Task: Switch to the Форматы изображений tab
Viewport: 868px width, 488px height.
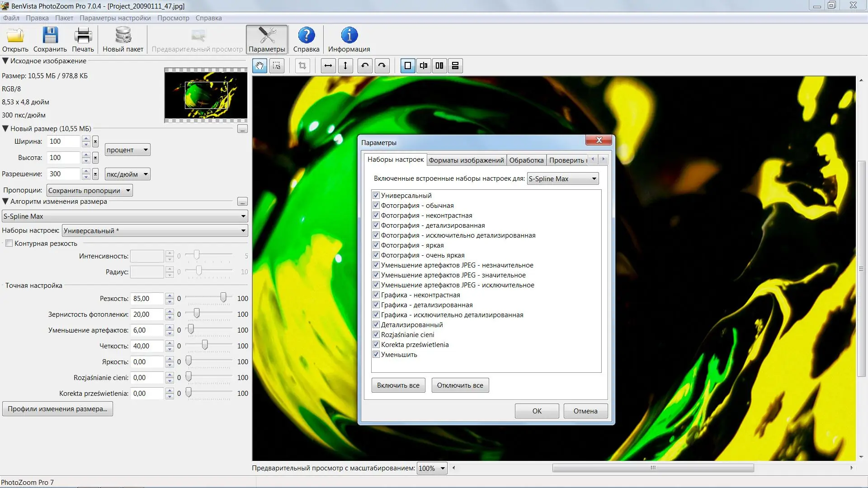Action: tap(466, 160)
